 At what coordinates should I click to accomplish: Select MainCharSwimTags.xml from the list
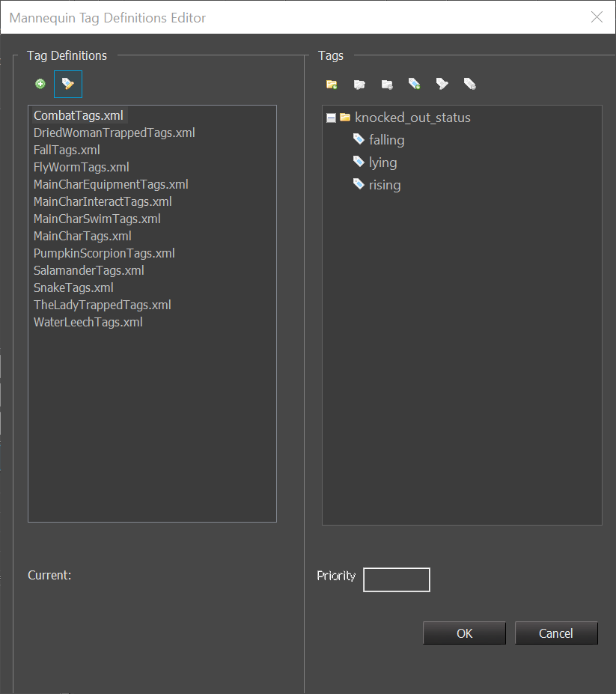97,219
